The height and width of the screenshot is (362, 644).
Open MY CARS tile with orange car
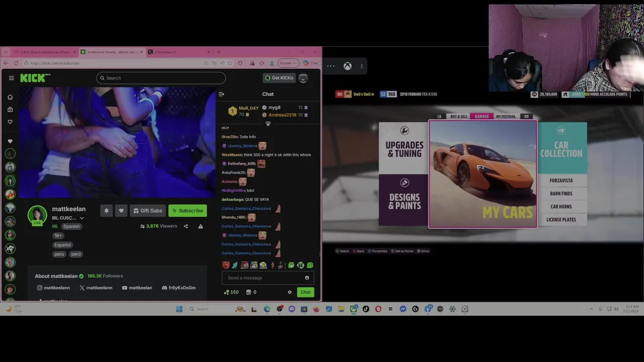(483, 174)
